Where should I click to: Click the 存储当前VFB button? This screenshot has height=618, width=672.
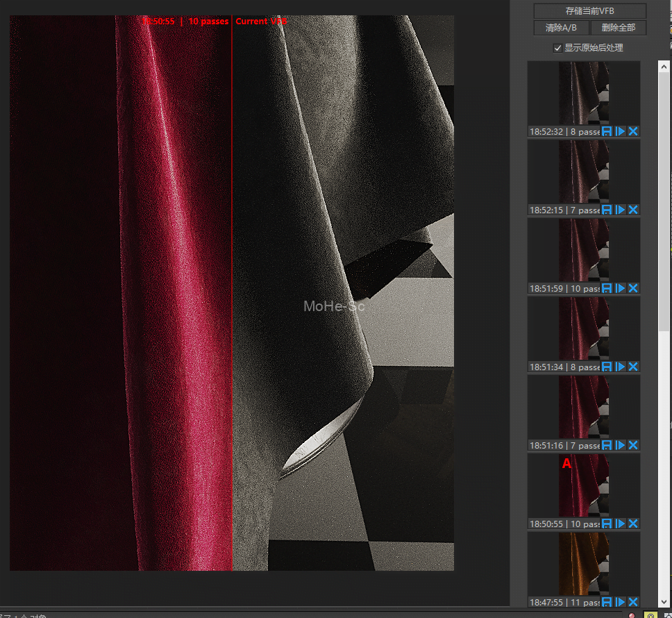pos(589,11)
